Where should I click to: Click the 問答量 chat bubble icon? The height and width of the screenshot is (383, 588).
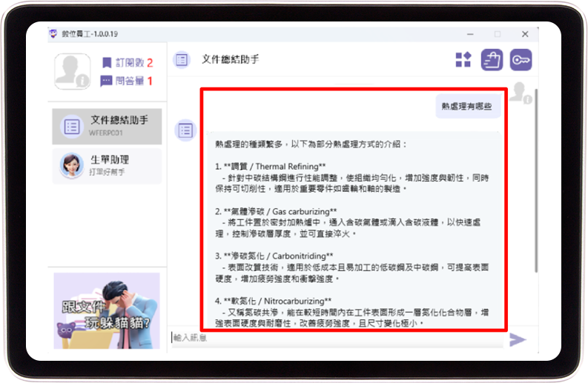click(107, 81)
